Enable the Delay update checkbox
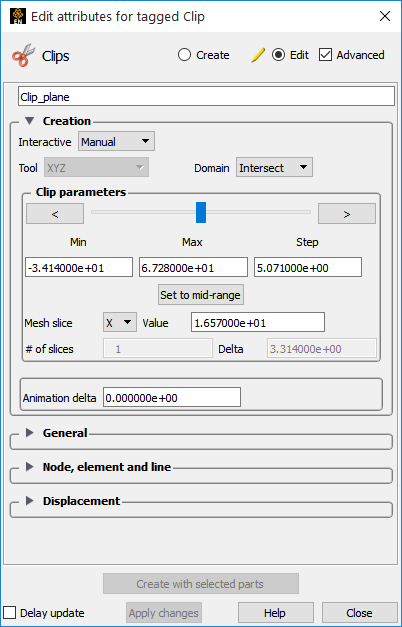 coord(9,613)
